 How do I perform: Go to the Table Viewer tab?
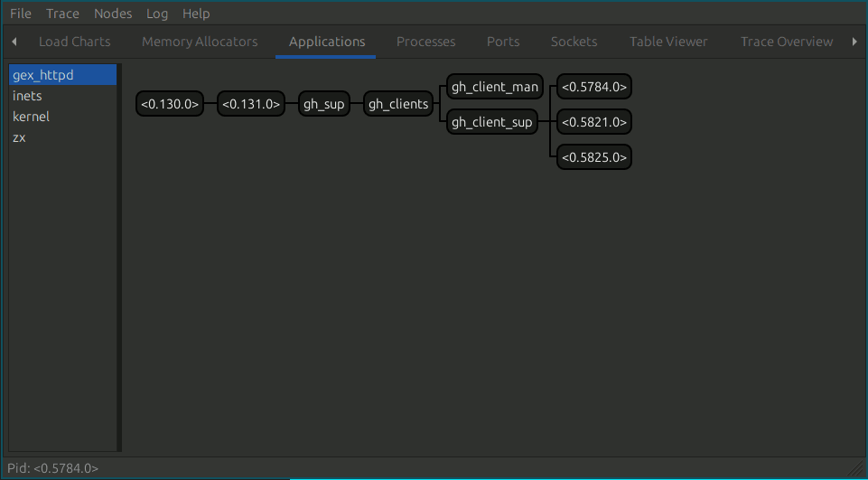pyautogui.click(x=668, y=42)
